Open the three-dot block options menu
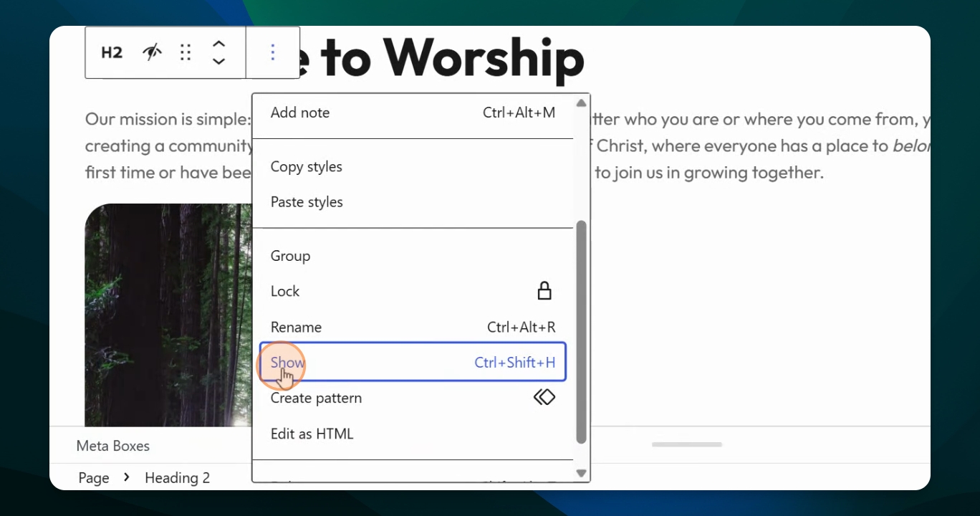The image size is (980, 516). [273, 52]
